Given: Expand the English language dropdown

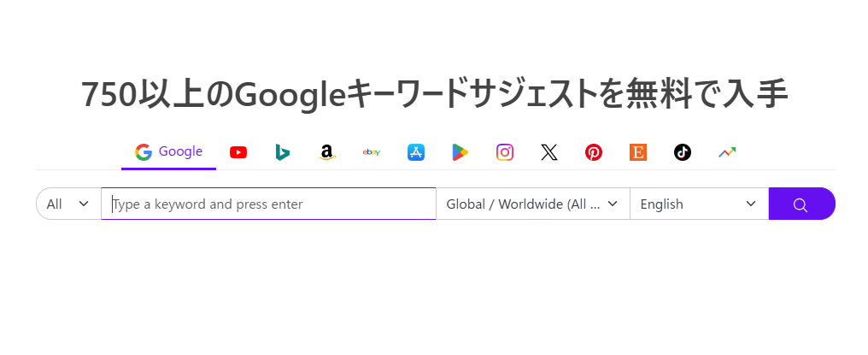Looking at the screenshot, I should 699,204.
